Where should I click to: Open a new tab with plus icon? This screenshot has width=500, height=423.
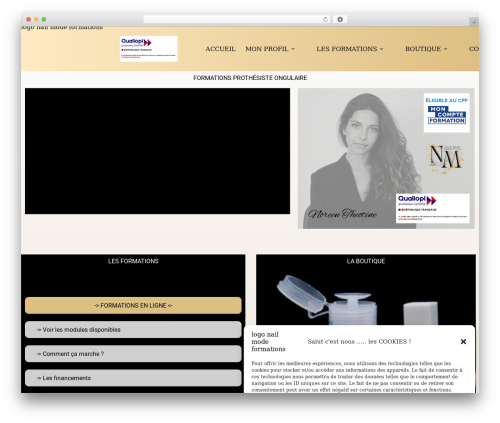[x=474, y=22]
